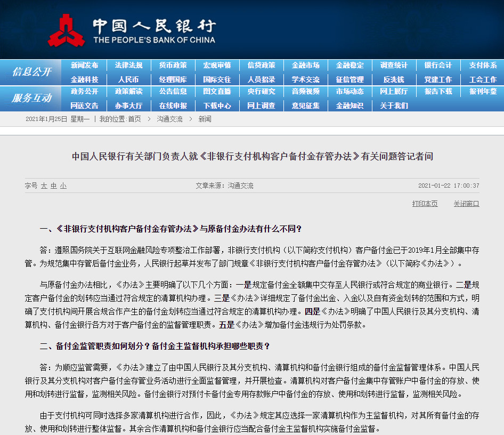Open the 新闻发布 menu item

point(84,65)
